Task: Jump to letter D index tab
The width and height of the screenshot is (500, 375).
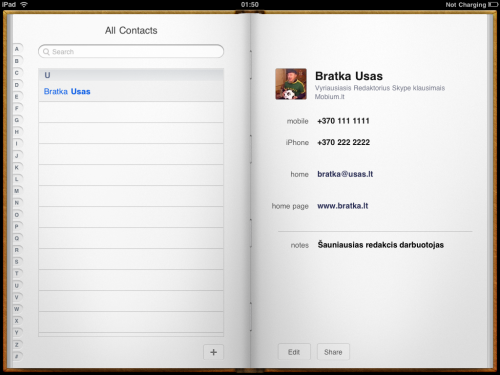Action: 17,85
